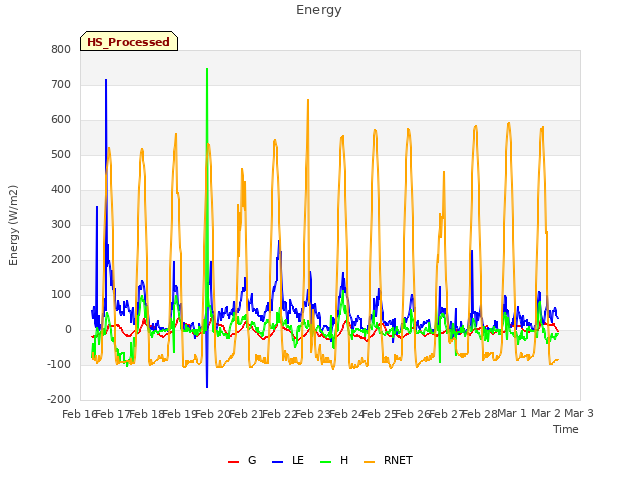The width and height of the screenshot is (640, 480).
Task: Click the 100 y-axis tick label
Action: pyautogui.click(x=61, y=295)
